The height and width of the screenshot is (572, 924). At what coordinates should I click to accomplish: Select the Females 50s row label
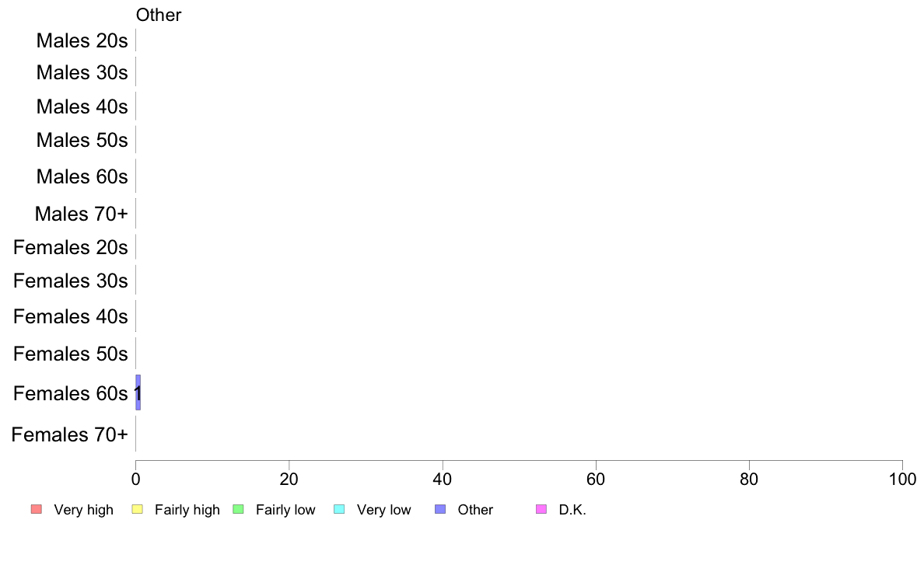coord(71,354)
